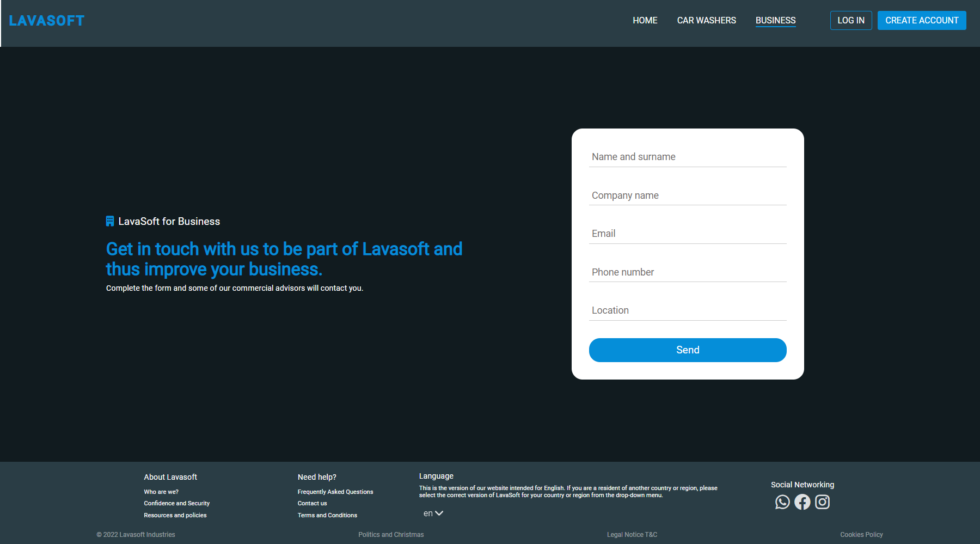Focus the Email input field
The height and width of the screenshot is (544, 980).
pos(687,233)
